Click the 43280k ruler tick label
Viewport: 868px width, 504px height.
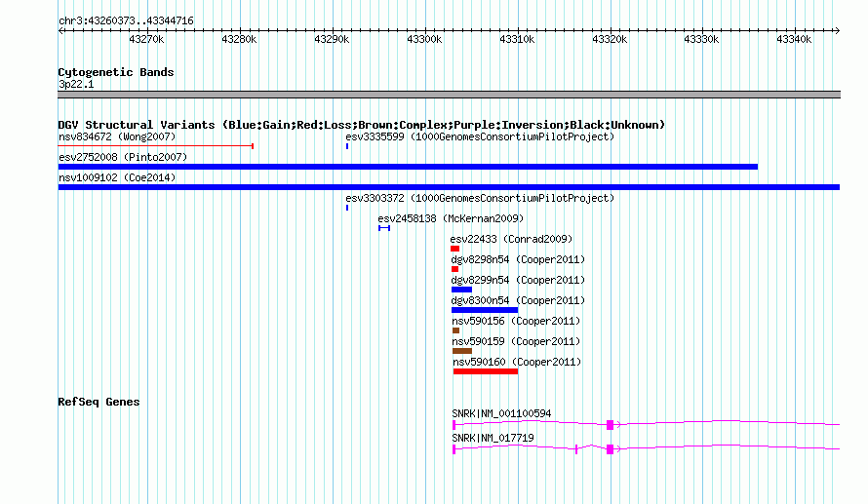pos(239,39)
